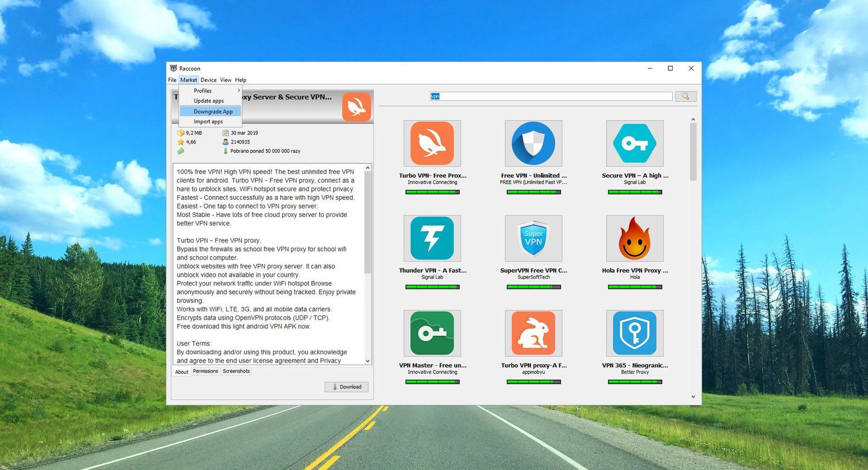Click rating bar under VPN 365
Viewport: 868px width, 470px height.
pyautogui.click(x=635, y=382)
